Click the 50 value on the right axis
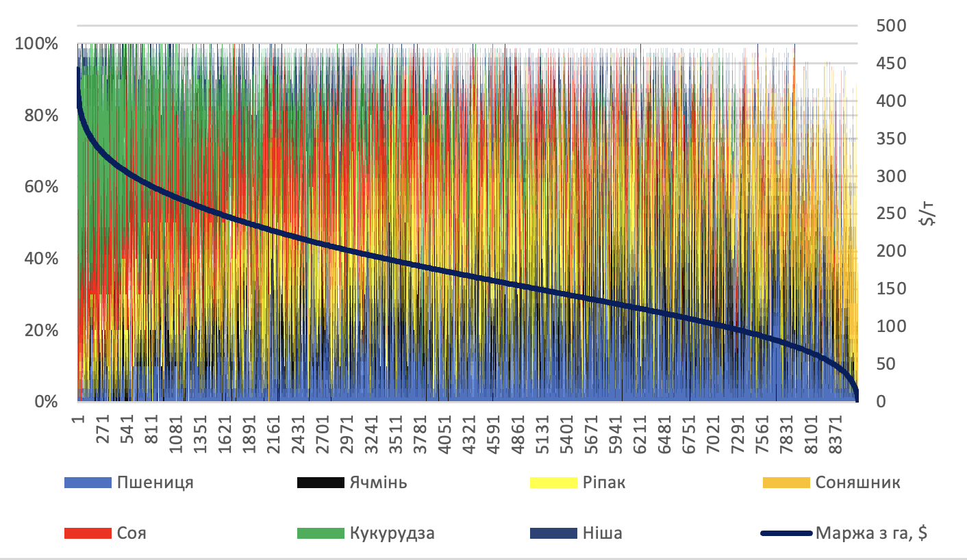The width and height of the screenshot is (967, 560). tap(885, 364)
